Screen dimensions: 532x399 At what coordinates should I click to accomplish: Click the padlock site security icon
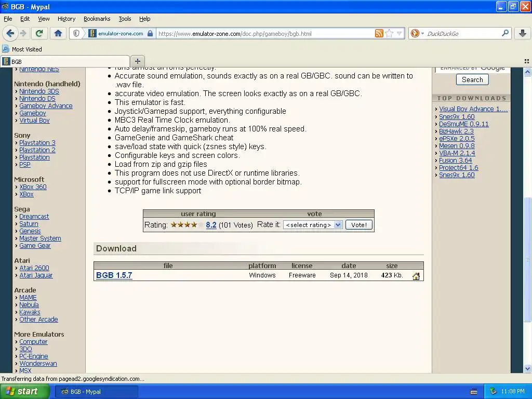[150, 33]
